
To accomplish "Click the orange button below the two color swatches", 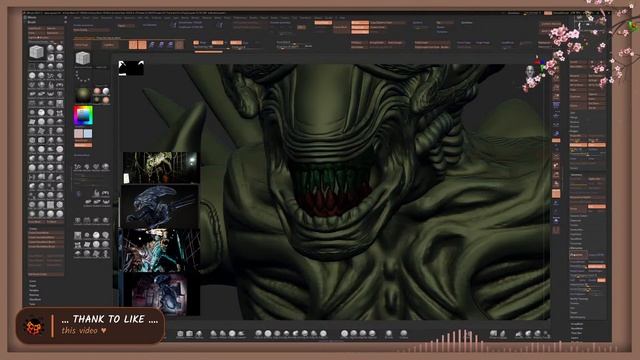I will (x=83, y=145).
